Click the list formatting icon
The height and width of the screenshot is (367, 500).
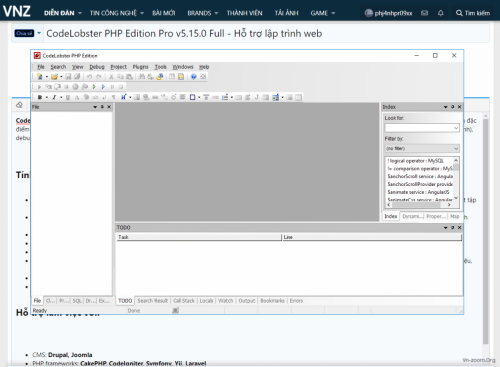(x=225, y=97)
